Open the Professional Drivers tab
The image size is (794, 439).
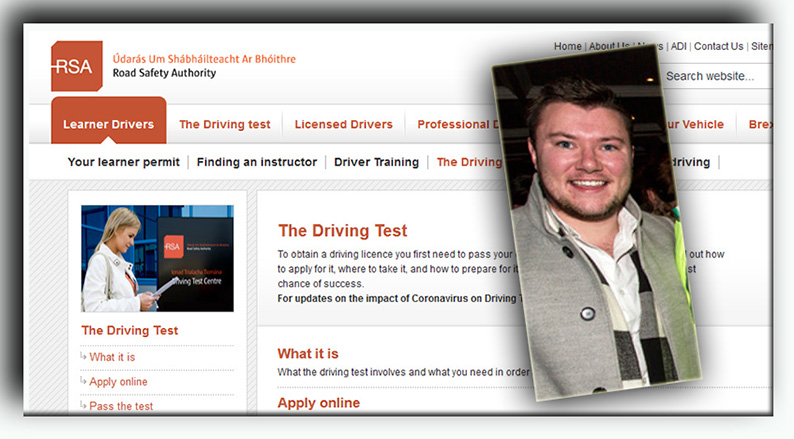tap(458, 125)
